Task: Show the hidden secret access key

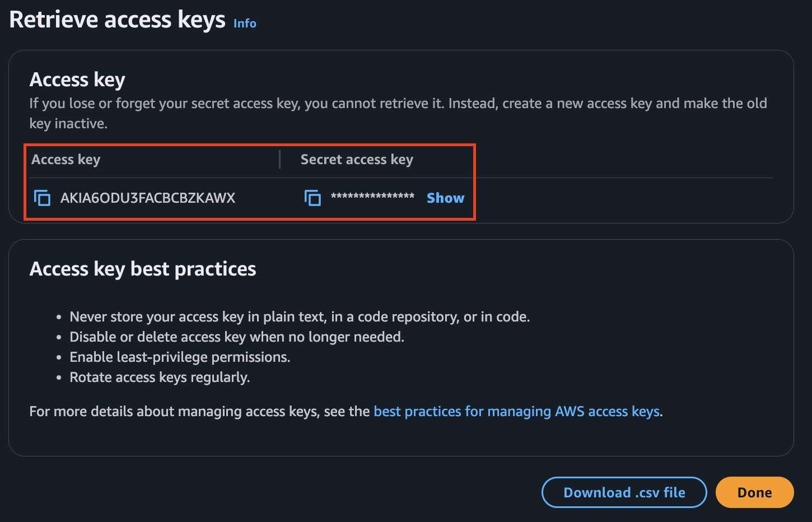Action: [x=445, y=198]
